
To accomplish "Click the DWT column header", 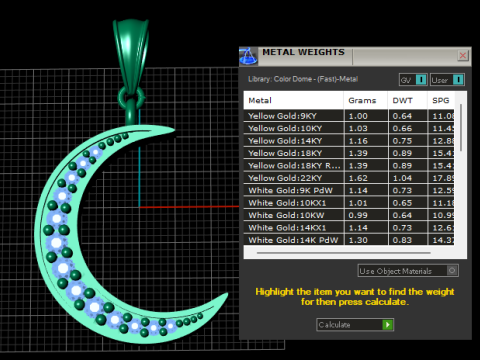I will coord(407,100).
